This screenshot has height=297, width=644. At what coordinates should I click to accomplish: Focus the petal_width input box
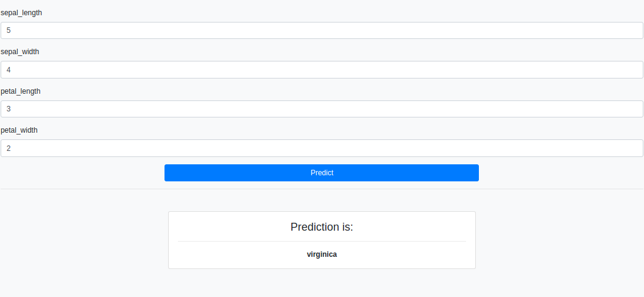[x=322, y=148]
